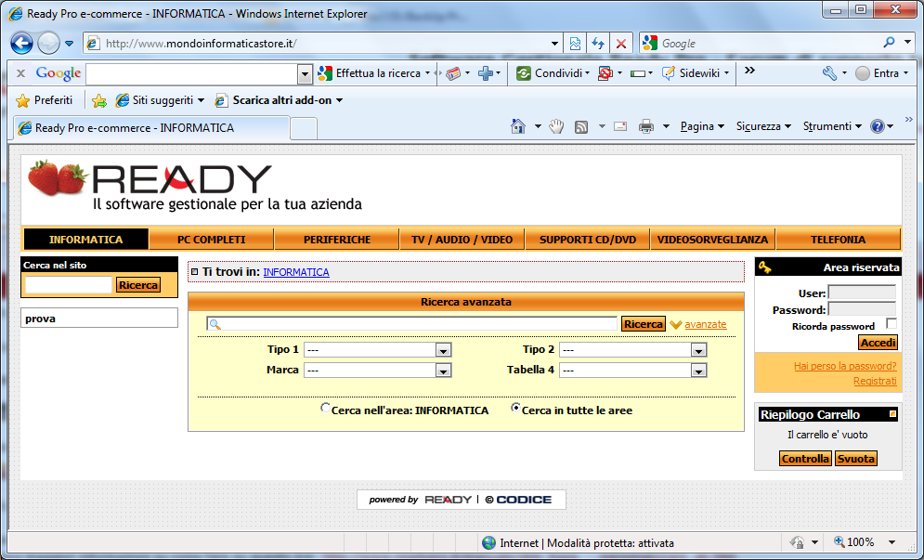This screenshot has width=924, height=560.
Task: Open the PERIFERICHE category tab
Action: [337, 240]
